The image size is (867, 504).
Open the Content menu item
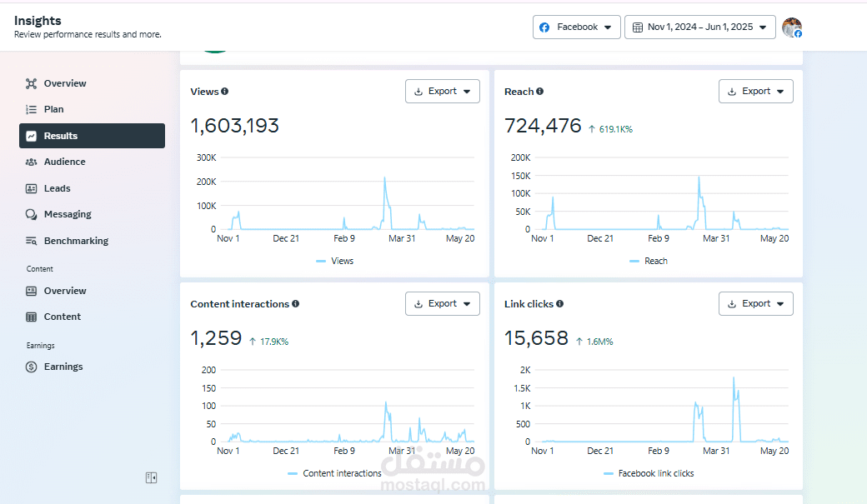point(92,317)
